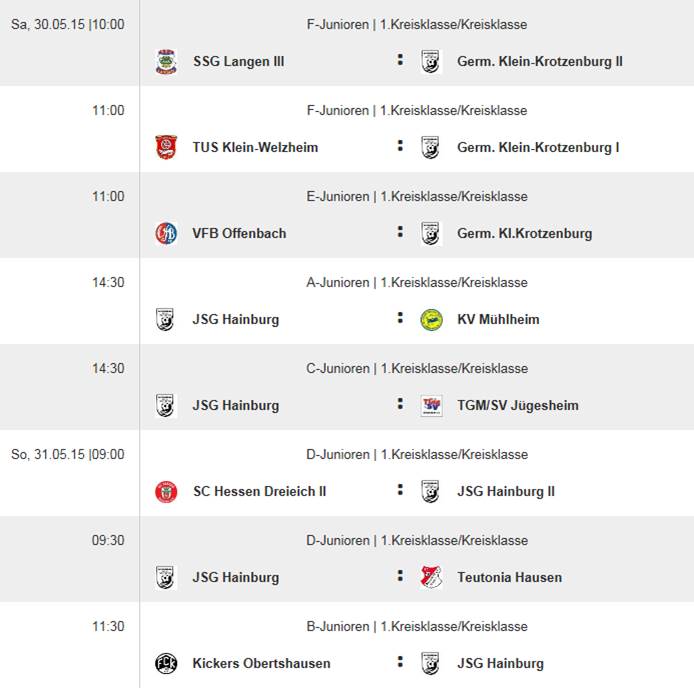Click the B-Junioren league heading
The width and height of the screenshot is (694, 688).
coord(416,627)
